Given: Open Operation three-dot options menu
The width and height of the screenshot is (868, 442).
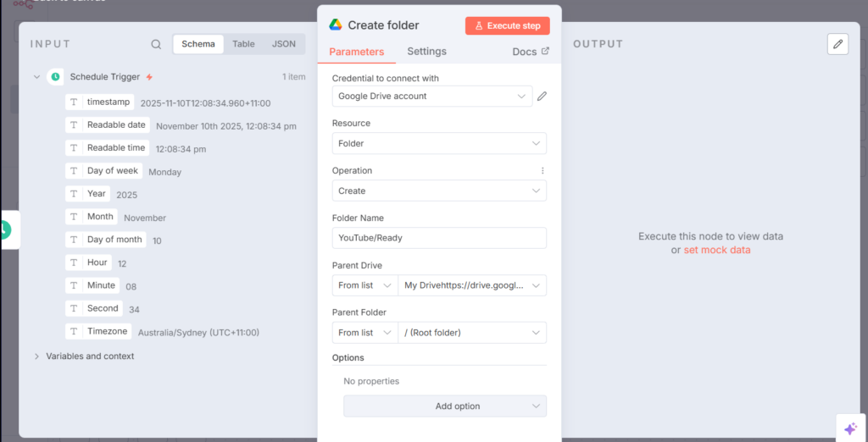Looking at the screenshot, I should click(x=542, y=171).
